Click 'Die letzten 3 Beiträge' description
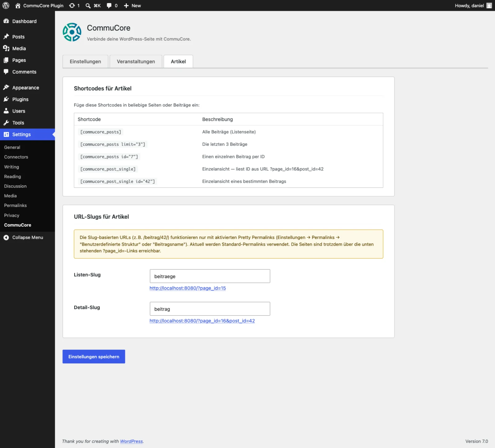This screenshot has height=448, width=495. click(x=225, y=144)
